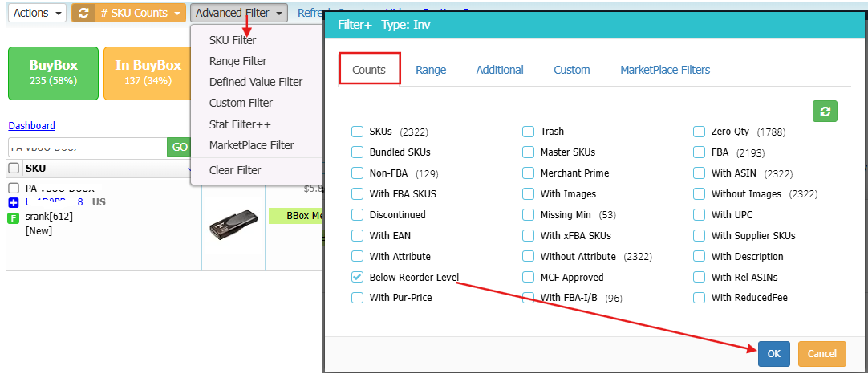Open the Dashboard link
Screen dimensions: 868x374
point(32,126)
